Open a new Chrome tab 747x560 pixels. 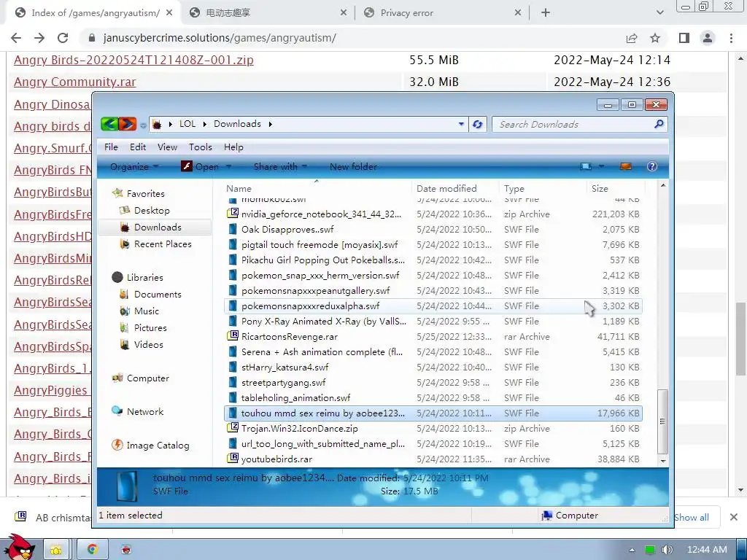point(546,13)
